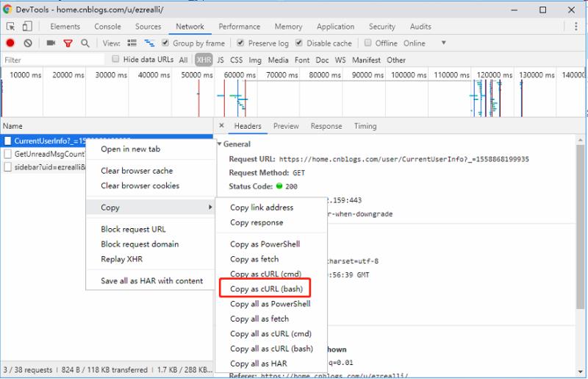Switch to large request rows view
588x379 pixels.
(x=132, y=43)
